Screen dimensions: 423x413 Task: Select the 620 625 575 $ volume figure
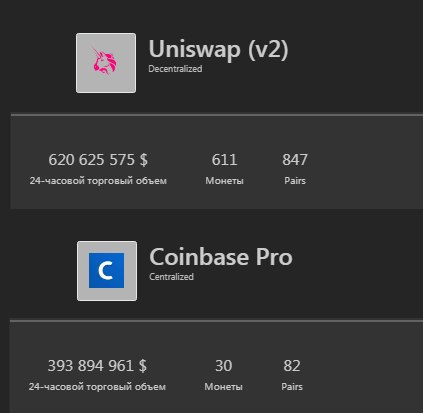point(98,159)
